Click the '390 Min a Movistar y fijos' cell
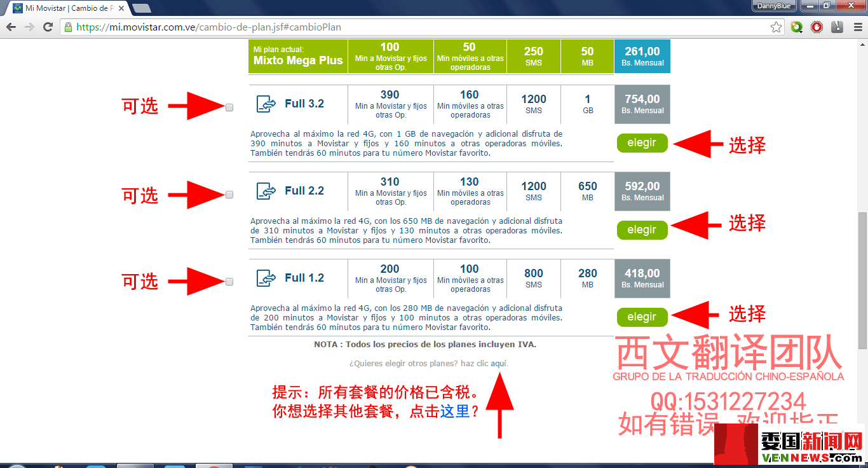This screenshot has width=868, height=468. click(x=391, y=104)
